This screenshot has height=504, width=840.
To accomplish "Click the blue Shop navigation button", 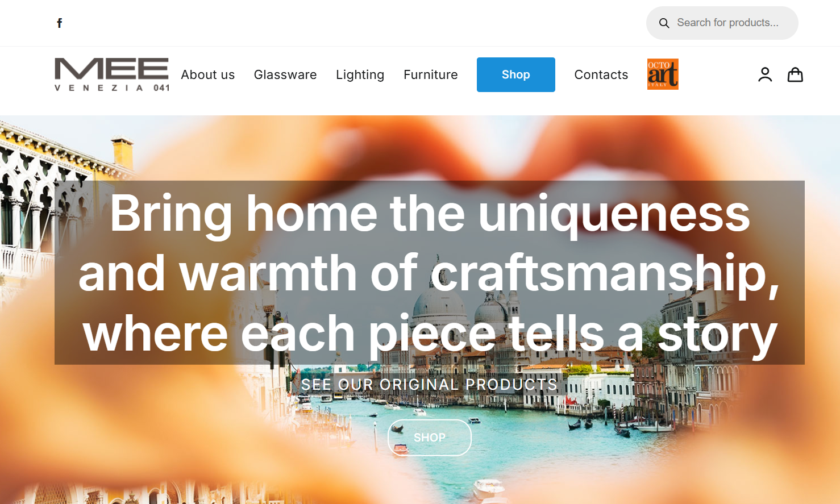I will coord(516,74).
